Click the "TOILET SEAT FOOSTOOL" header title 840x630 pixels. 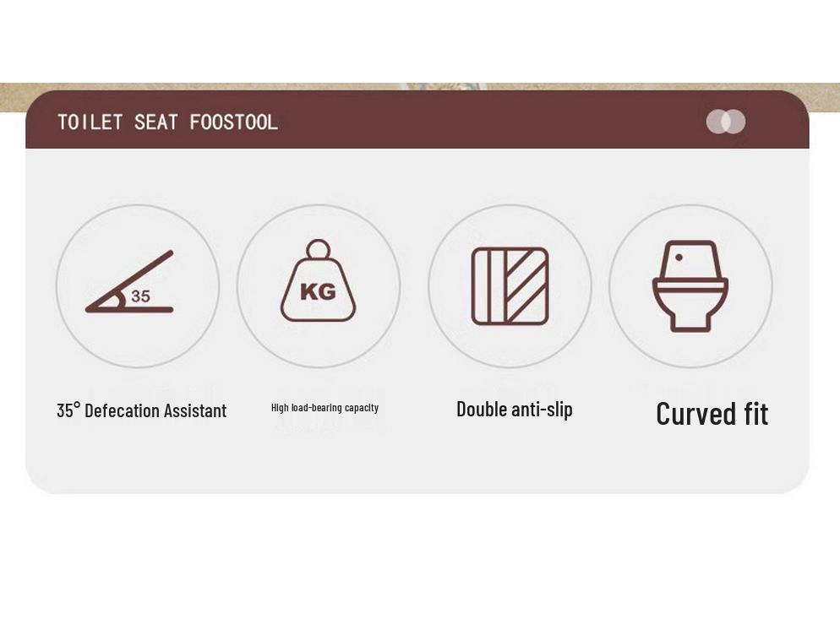(x=167, y=122)
